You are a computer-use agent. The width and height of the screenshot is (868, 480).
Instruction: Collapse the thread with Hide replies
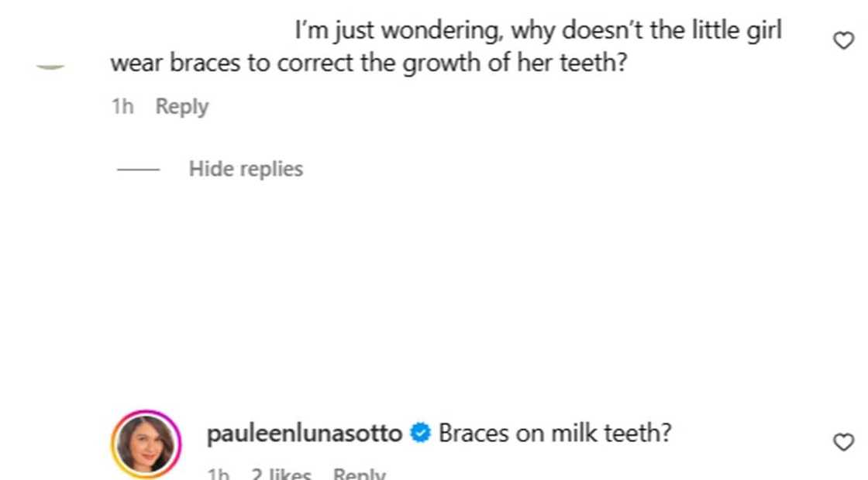(246, 169)
